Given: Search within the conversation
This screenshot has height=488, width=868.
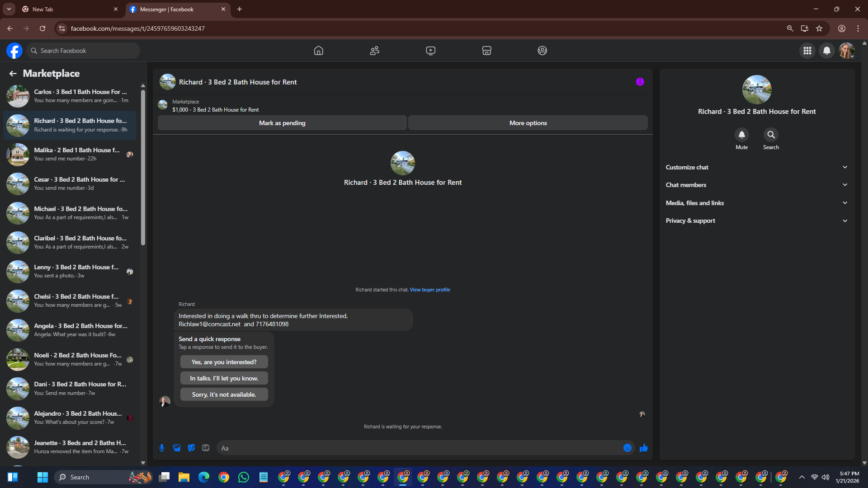Looking at the screenshot, I should coord(771,135).
